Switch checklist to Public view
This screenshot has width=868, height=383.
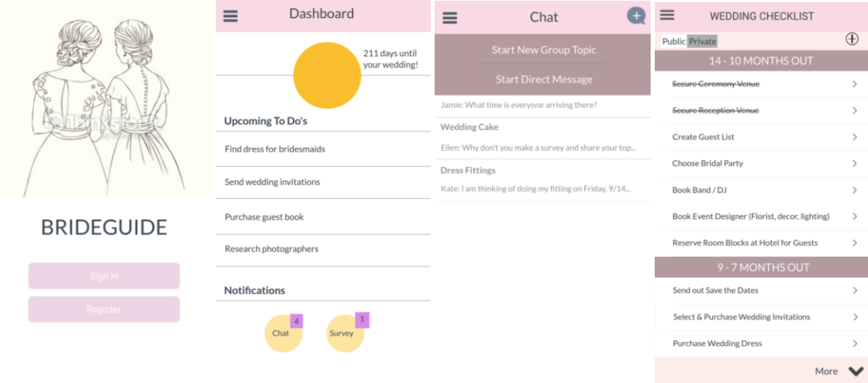click(674, 41)
